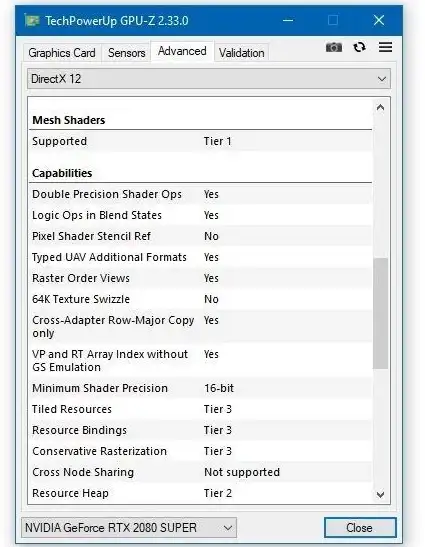The width and height of the screenshot is (425, 547).
Task: Open the NVIDIA GeForce RTX 2080 SUPER dropdown
Action: coord(129,527)
